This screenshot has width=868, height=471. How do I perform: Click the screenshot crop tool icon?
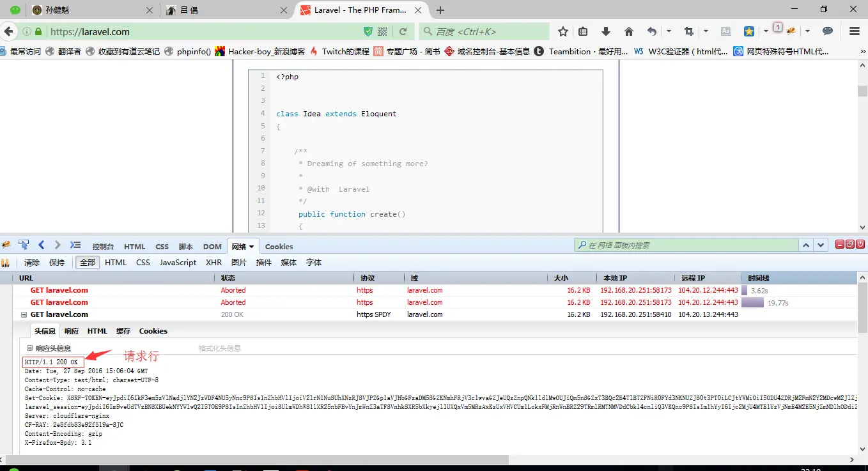(x=688, y=31)
